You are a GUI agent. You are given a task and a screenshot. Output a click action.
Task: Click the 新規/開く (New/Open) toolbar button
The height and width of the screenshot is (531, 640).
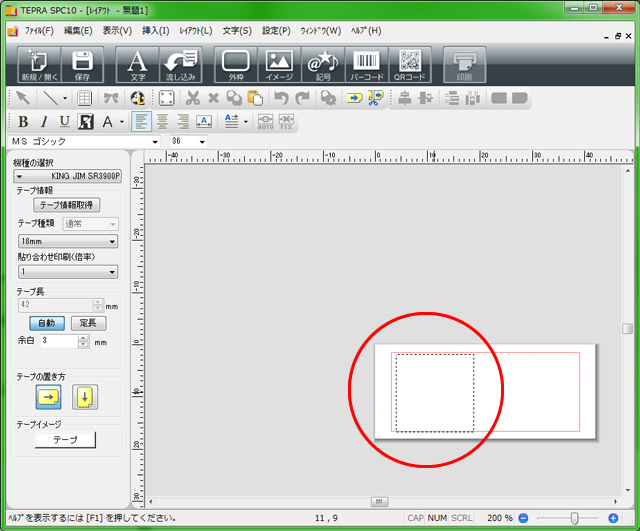39,65
